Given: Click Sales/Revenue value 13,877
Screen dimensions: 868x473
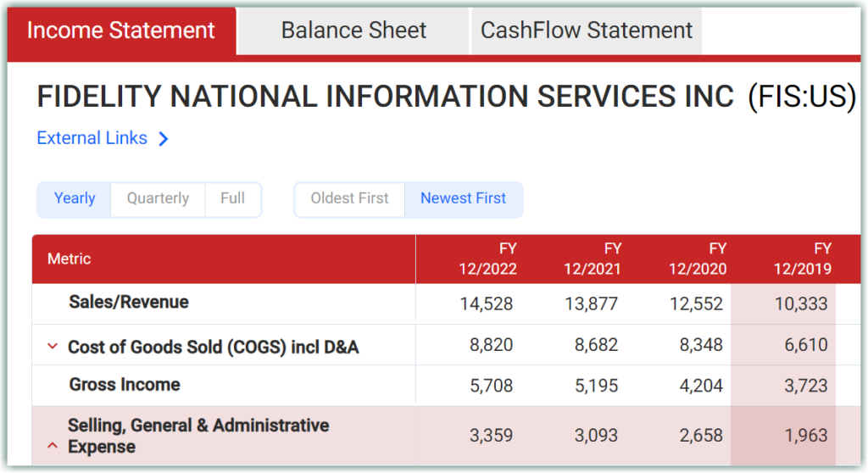Looking at the screenshot, I should (x=591, y=304).
